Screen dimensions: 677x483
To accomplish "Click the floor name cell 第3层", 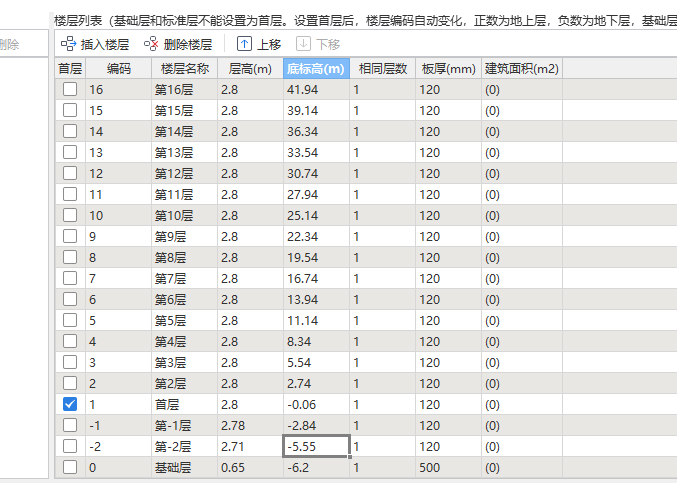I will point(185,363).
